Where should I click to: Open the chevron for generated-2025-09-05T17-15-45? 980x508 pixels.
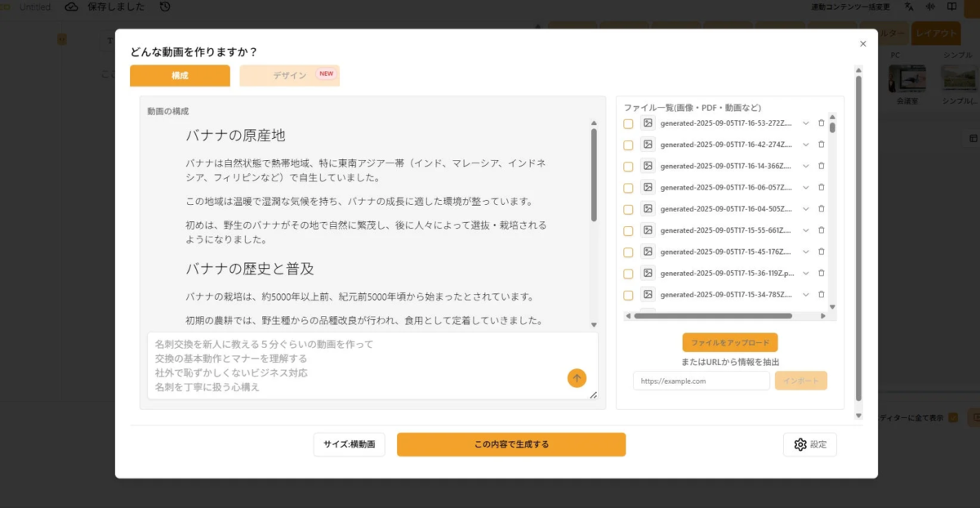click(805, 252)
